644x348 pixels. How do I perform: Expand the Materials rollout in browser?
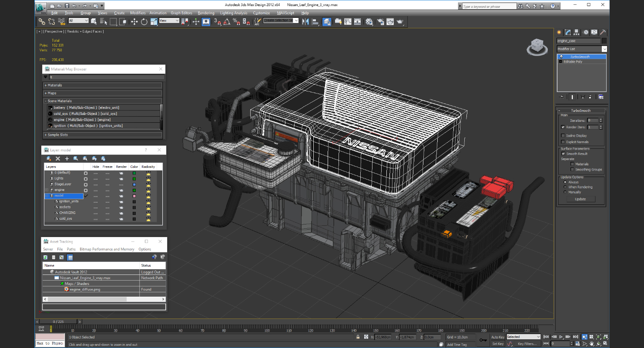click(x=103, y=85)
